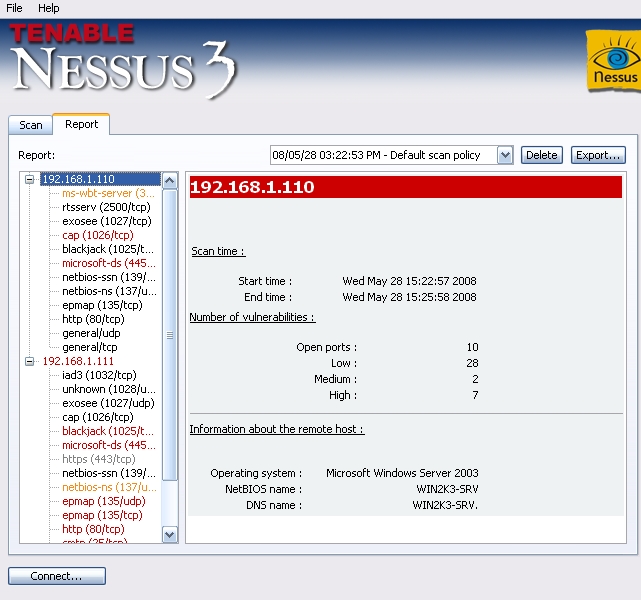
Task: Select red http (80/tcp) under 192.168.1.111
Action: click(x=93, y=529)
